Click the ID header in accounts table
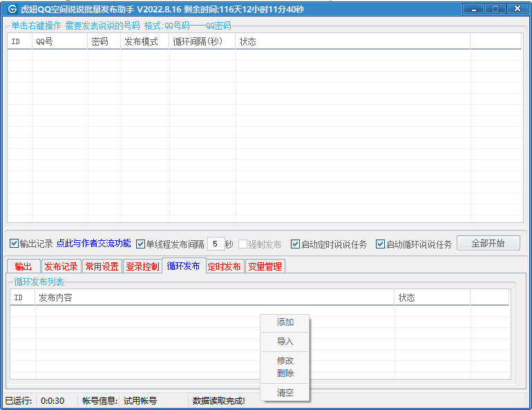 click(20, 41)
